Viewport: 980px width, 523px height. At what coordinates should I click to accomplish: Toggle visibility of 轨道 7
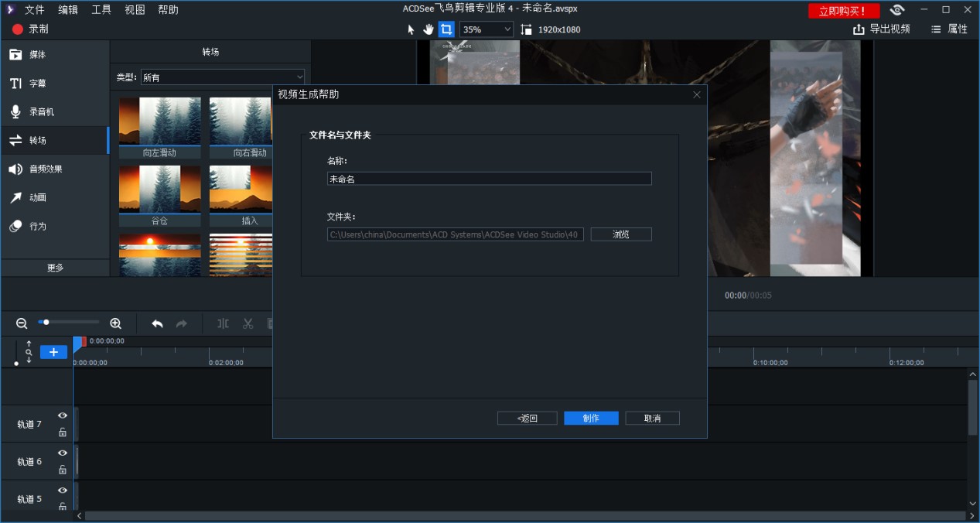coord(63,415)
